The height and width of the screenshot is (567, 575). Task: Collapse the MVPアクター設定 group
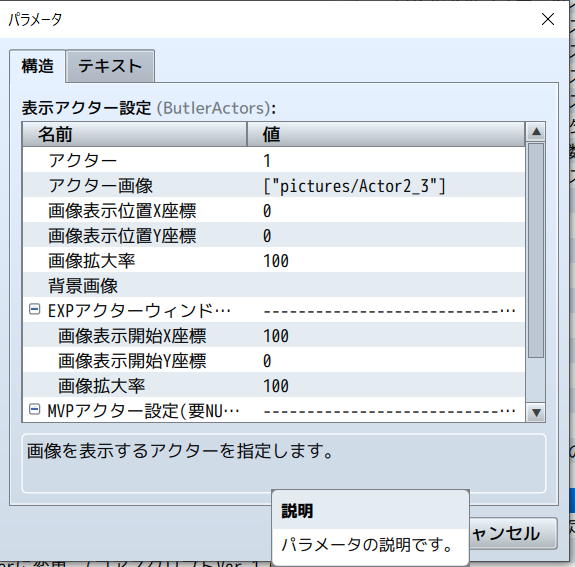[34, 409]
